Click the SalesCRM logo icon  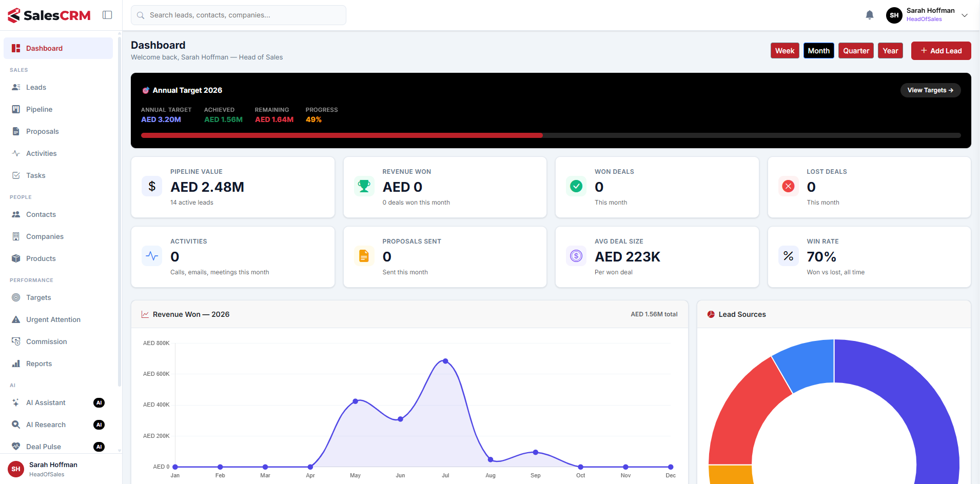(14, 15)
